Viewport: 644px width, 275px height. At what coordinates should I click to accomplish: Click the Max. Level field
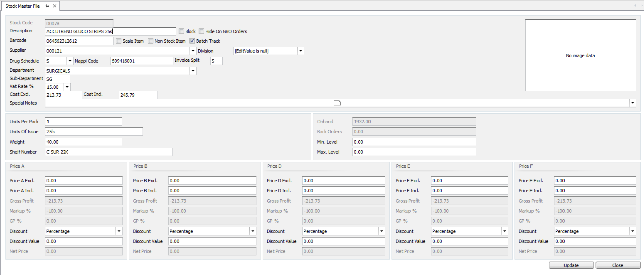[x=414, y=152]
